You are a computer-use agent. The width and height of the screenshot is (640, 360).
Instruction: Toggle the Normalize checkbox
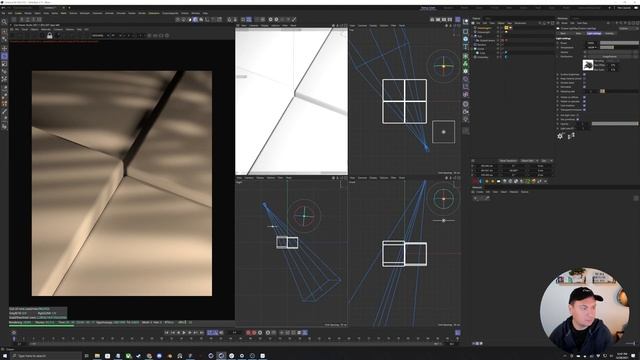tap(584, 87)
